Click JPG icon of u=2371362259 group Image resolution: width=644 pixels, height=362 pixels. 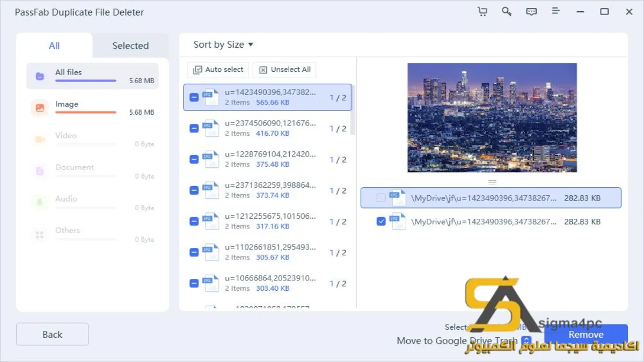[211, 190]
